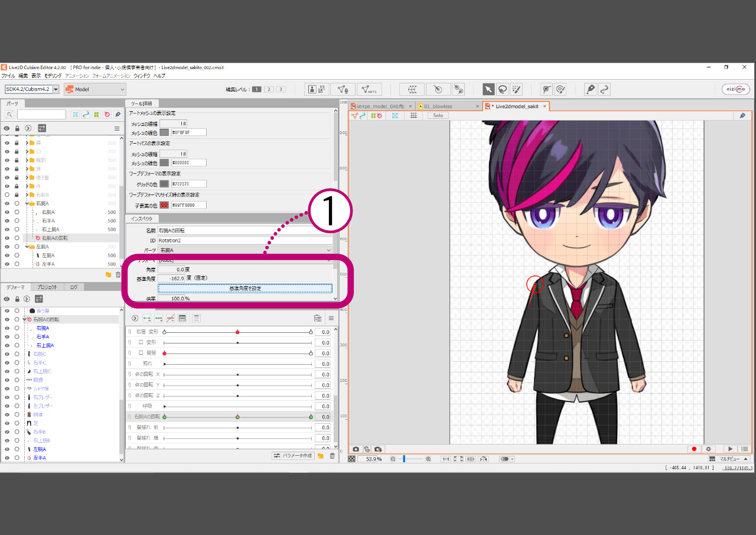Click the zoom in magnifier icon

(x=428, y=459)
